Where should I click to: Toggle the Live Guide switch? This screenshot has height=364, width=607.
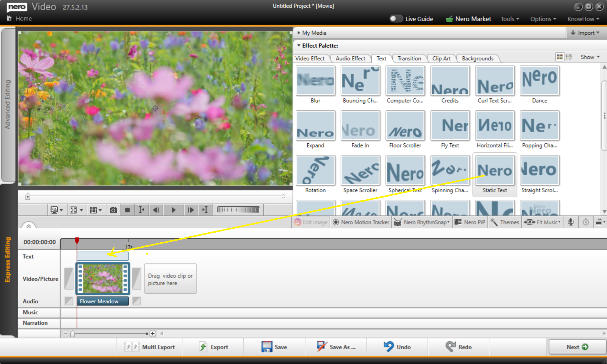[x=396, y=19]
